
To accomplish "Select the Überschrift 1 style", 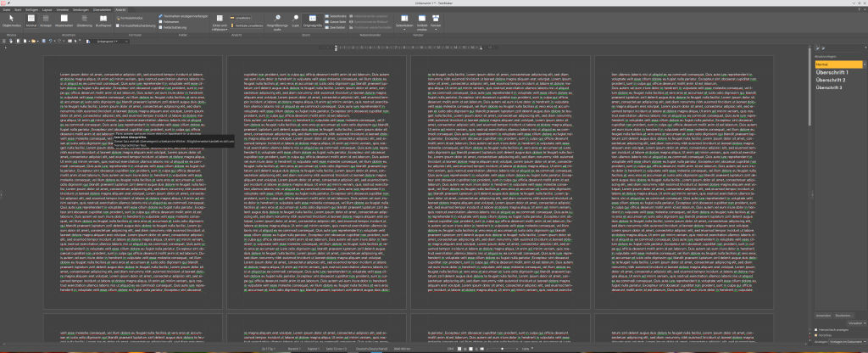I will click(832, 72).
